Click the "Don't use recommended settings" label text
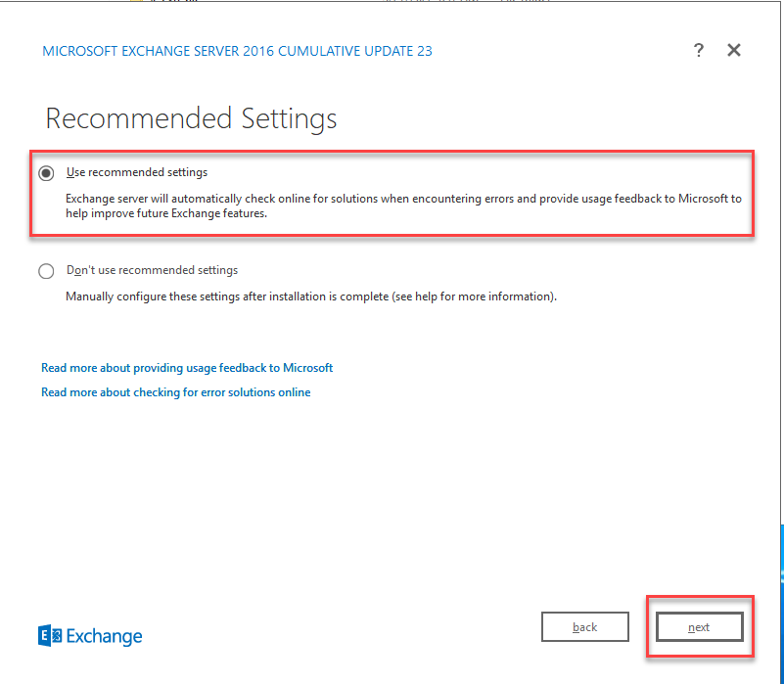 coord(152,270)
